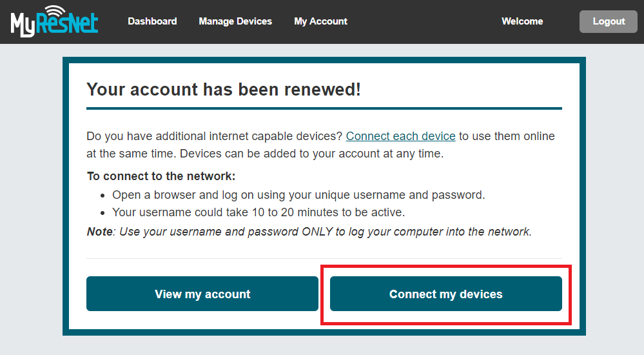
Task: Go to Manage Devices in navbar
Action: [x=235, y=21]
